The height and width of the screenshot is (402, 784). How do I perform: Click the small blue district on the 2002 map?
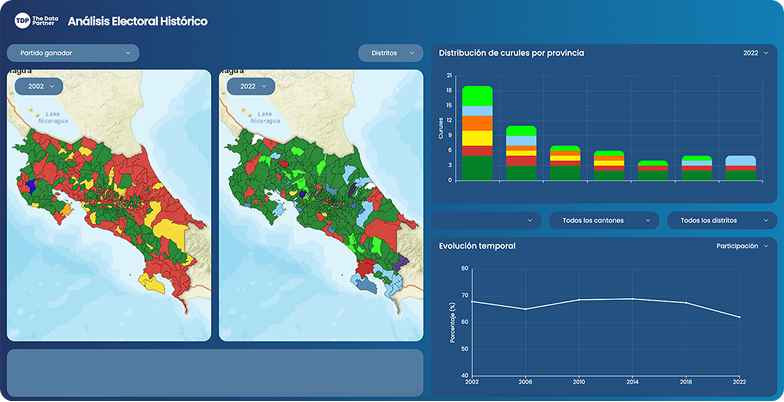32,185
